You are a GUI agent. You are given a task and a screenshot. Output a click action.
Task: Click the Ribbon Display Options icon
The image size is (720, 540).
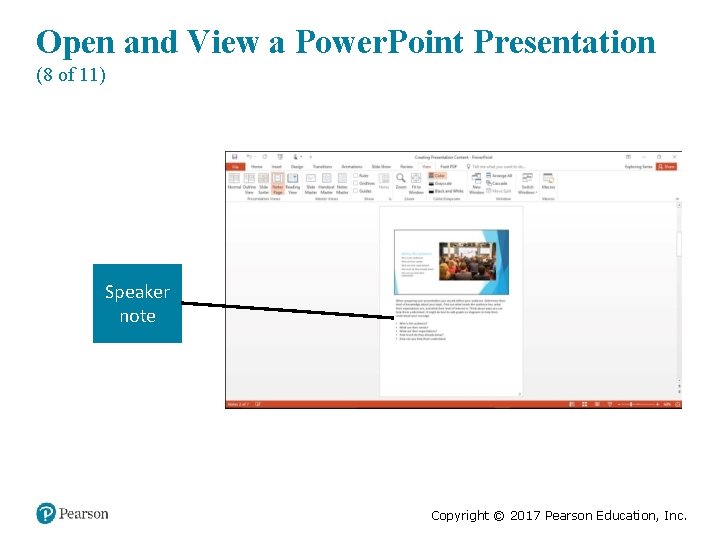(x=628, y=157)
